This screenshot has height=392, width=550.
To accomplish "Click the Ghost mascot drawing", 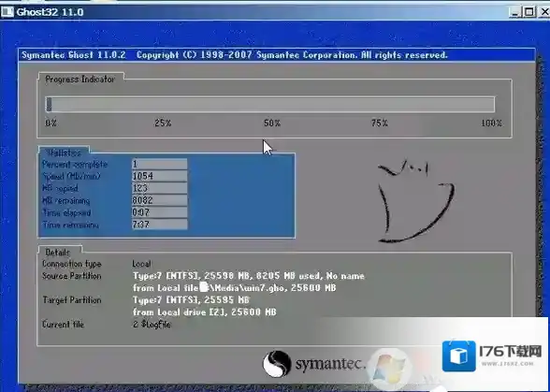I will click(x=415, y=201).
